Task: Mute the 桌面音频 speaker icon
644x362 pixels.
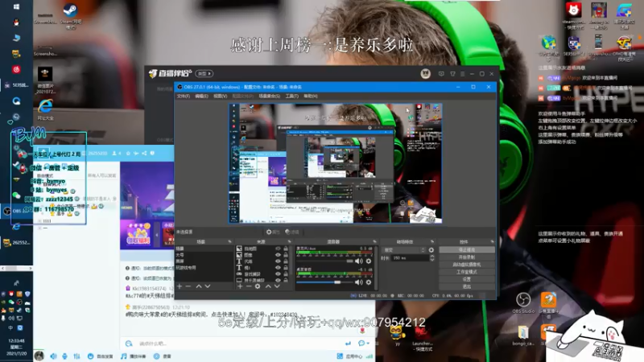Action: [x=359, y=282]
